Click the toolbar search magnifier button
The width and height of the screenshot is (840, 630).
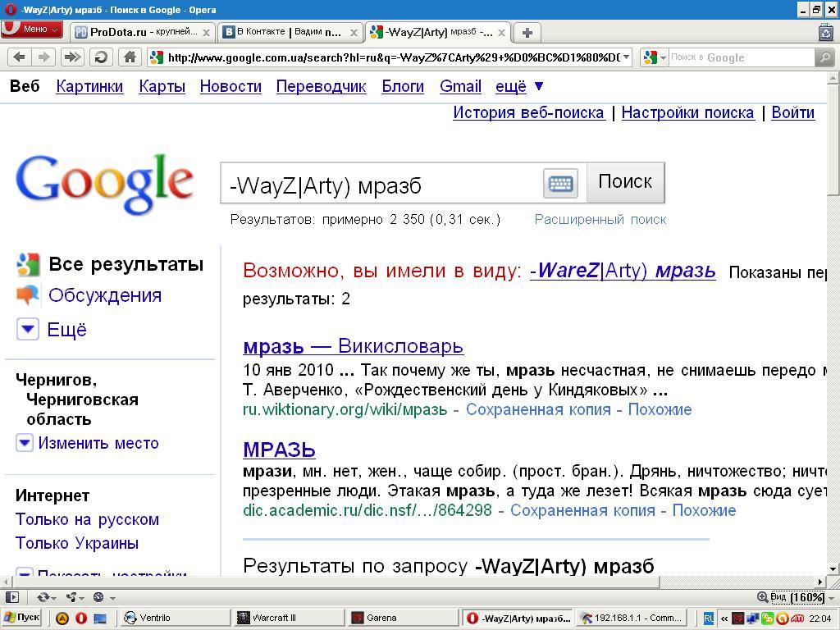[x=824, y=57]
